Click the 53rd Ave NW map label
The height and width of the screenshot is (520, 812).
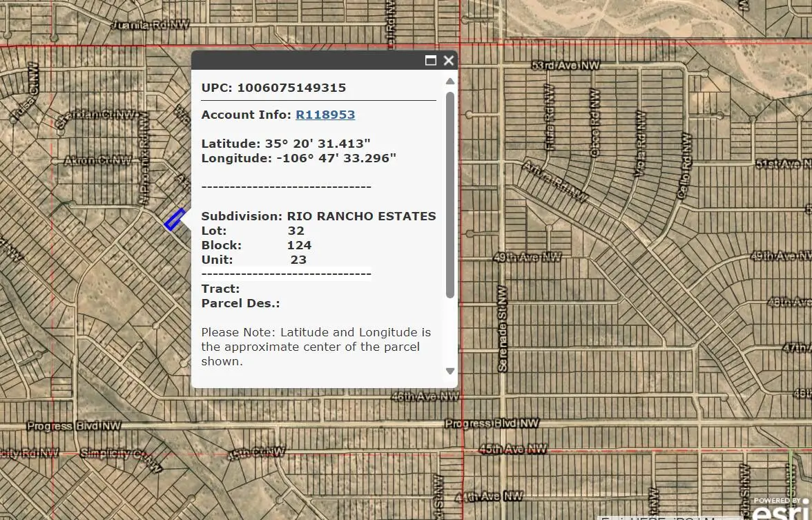coord(565,65)
